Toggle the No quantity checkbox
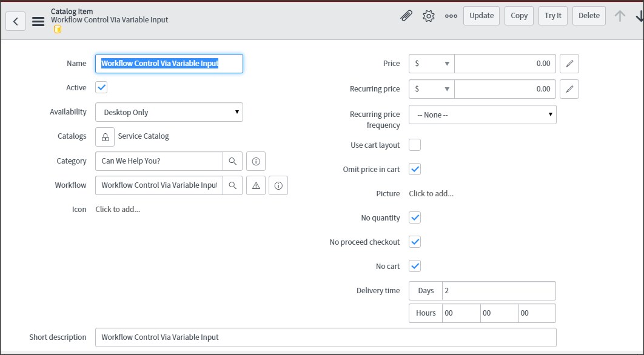This screenshot has width=644, height=355. [415, 217]
